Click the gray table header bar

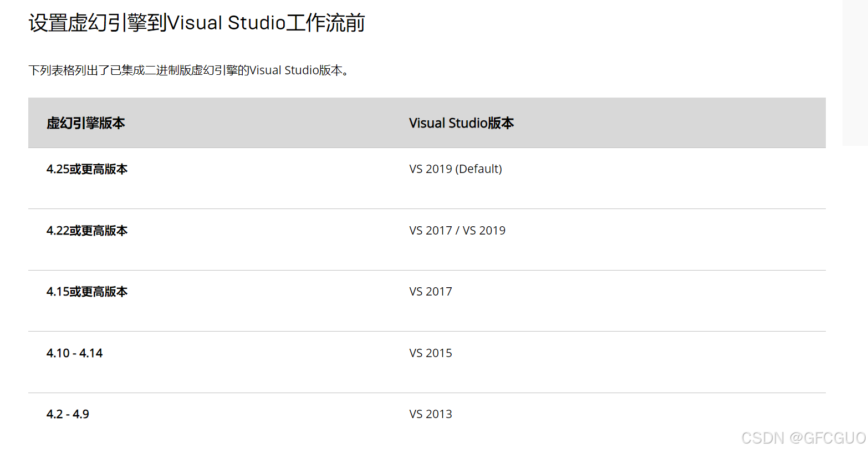point(427,123)
